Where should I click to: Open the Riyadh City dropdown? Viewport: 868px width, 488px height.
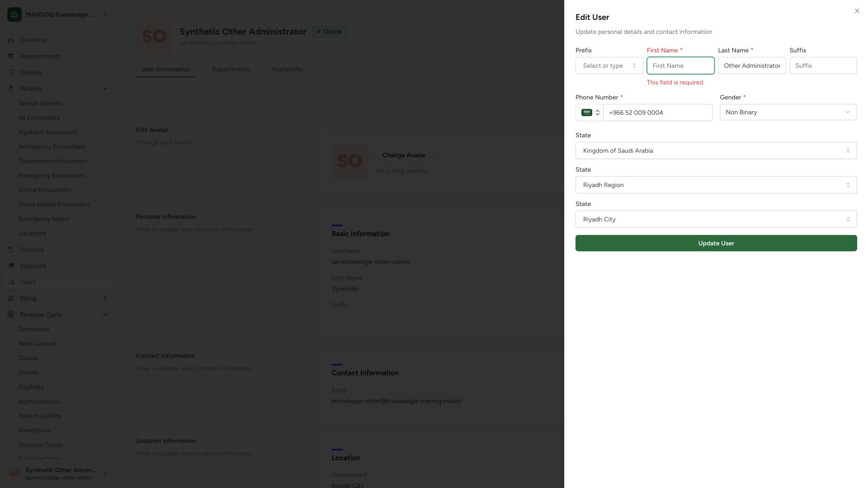point(716,219)
